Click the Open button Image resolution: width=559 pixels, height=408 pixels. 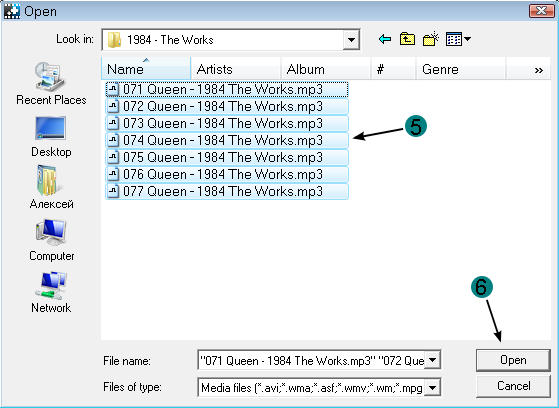tap(513, 360)
